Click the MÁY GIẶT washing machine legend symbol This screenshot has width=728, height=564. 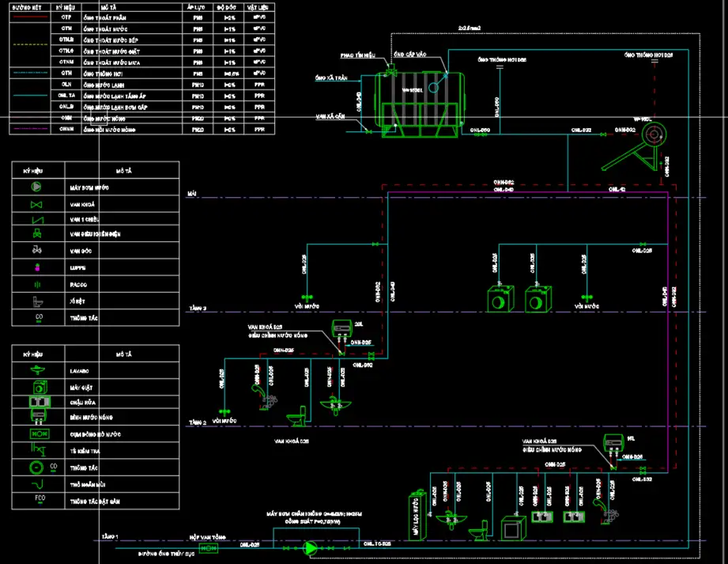click(38, 387)
